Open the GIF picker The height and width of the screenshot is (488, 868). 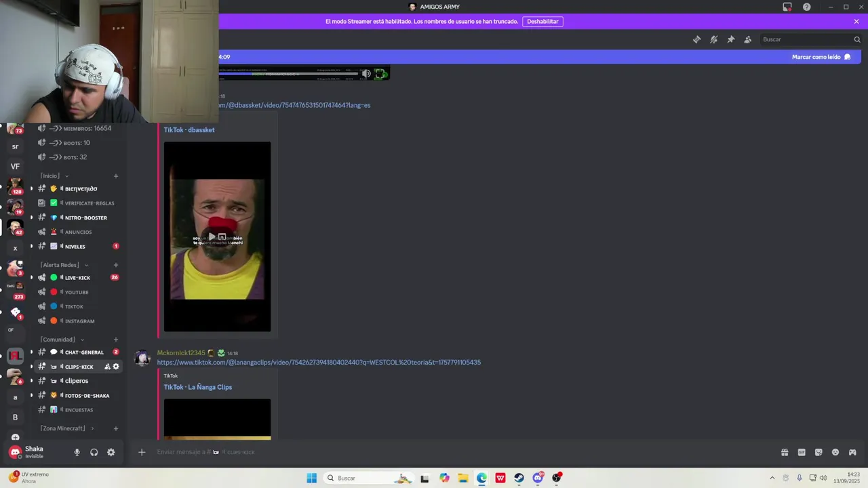[x=802, y=452]
